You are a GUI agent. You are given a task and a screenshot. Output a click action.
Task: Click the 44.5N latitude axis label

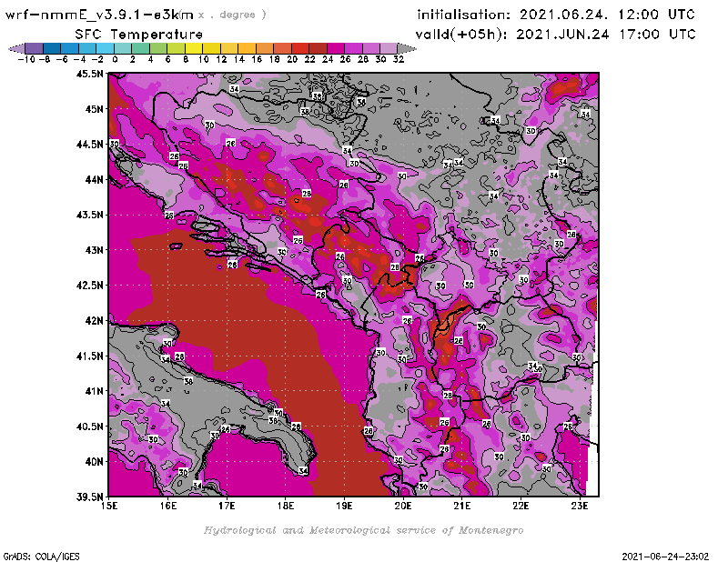click(90, 145)
